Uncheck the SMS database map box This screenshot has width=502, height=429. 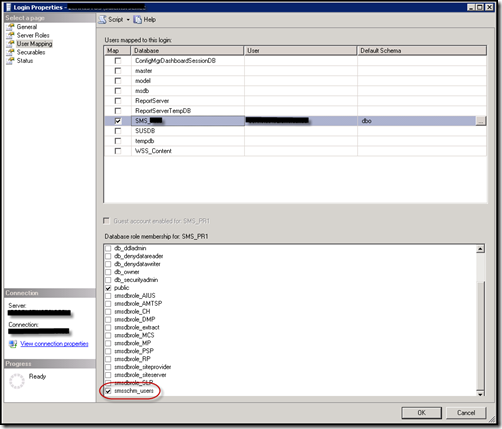tap(118, 121)
